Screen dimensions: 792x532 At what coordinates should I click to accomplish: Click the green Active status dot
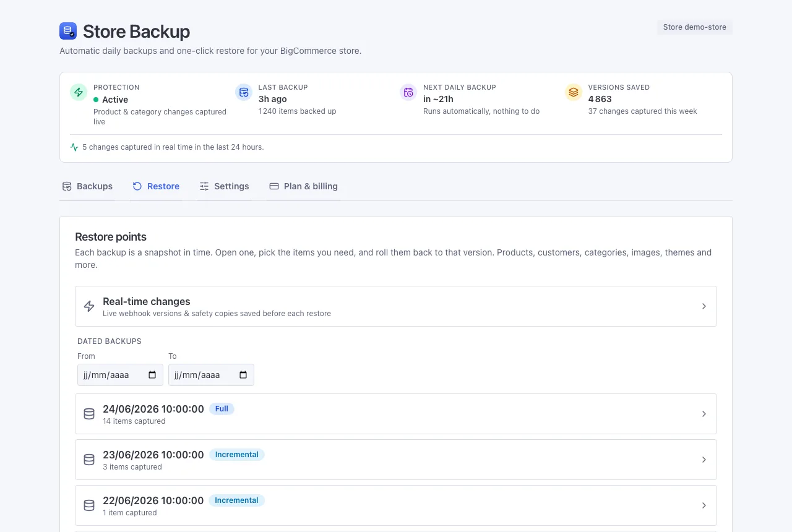click(x=96, y=100)
